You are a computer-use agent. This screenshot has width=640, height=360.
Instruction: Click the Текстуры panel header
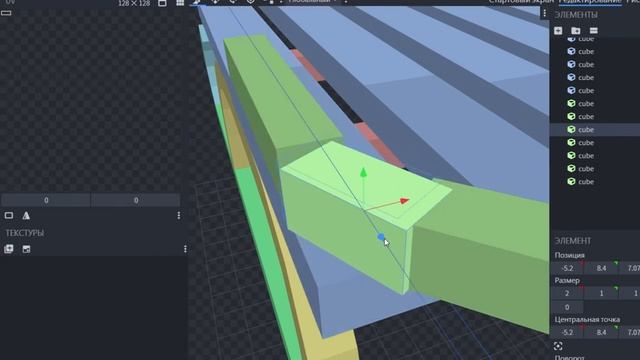click(24, 233)
